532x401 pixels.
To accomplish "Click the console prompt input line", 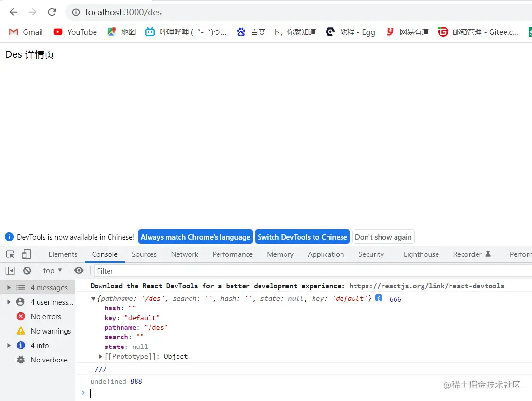I will click(304, 393).
